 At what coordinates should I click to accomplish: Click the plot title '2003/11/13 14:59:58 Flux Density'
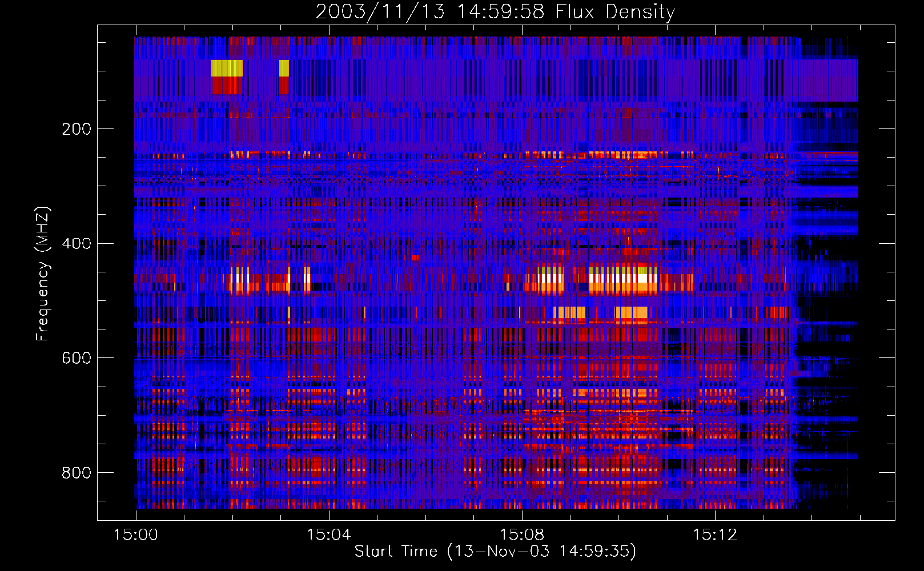tap(496, 12)
